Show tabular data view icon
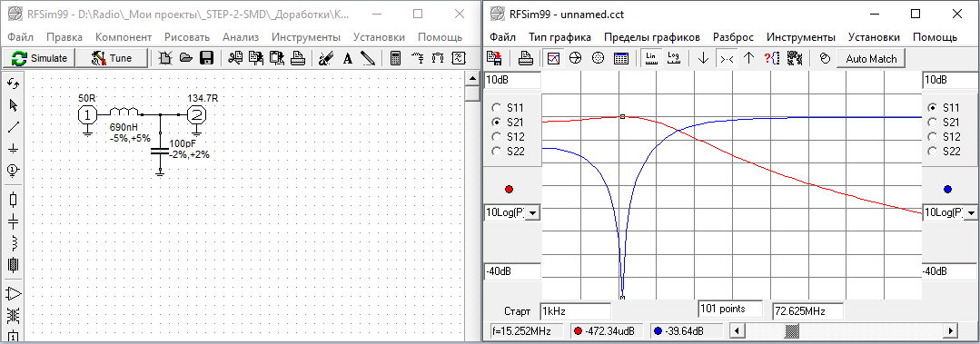 pyautogui.click(x=621, y=58)
